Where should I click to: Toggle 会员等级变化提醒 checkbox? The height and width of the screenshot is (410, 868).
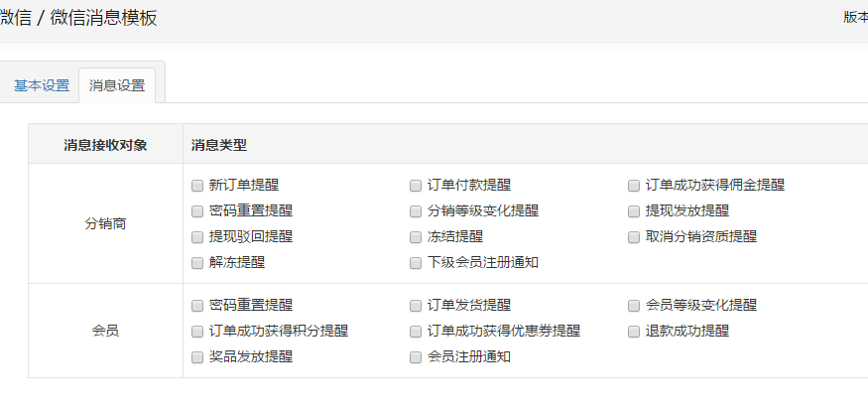[634, 305]
